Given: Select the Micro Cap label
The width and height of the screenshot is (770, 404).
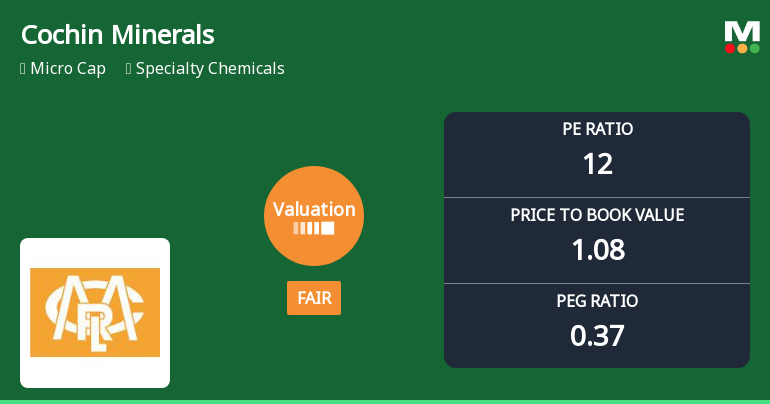Looking at the screenshot, I should coord(69,69).
